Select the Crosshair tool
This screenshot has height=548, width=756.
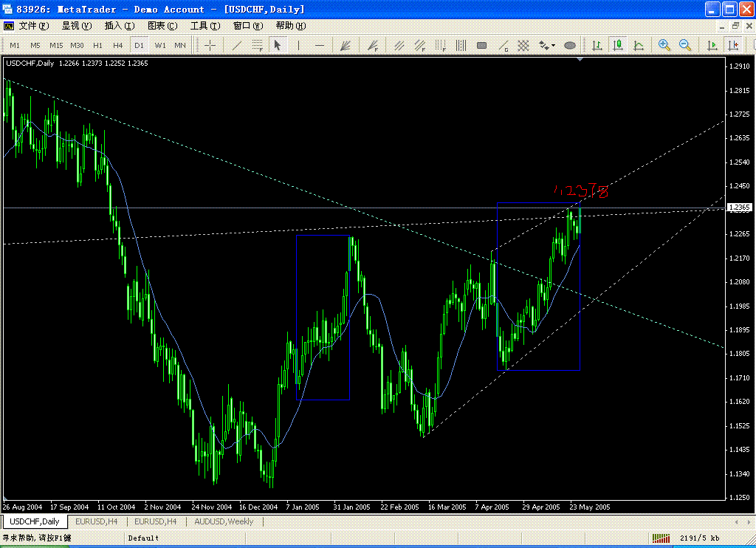pyautogui.click(x=210, y=45)
